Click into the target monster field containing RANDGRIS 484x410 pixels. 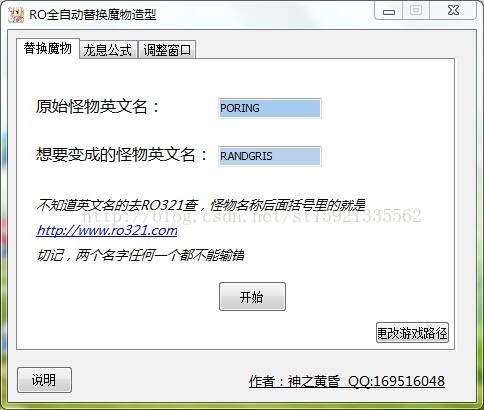click(x=270, y=156)
